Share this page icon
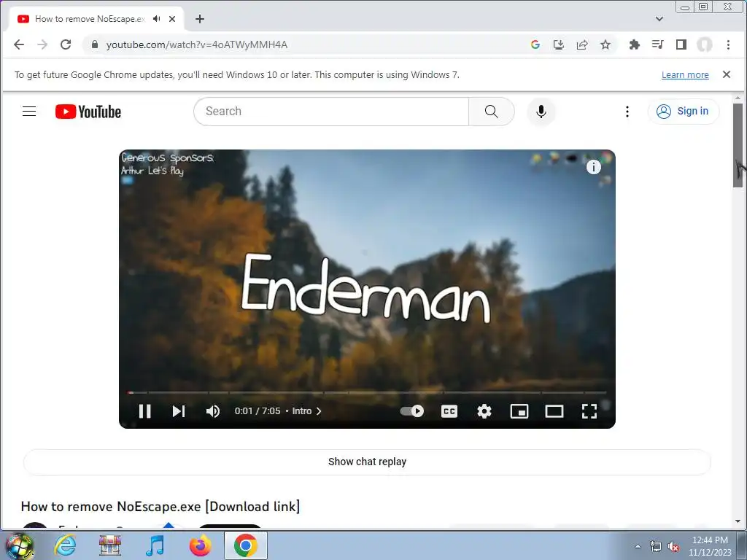 tap(581, 44)
